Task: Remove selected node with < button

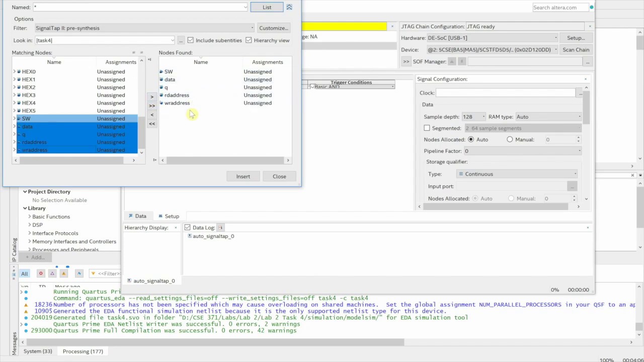Action: (152, 115)
